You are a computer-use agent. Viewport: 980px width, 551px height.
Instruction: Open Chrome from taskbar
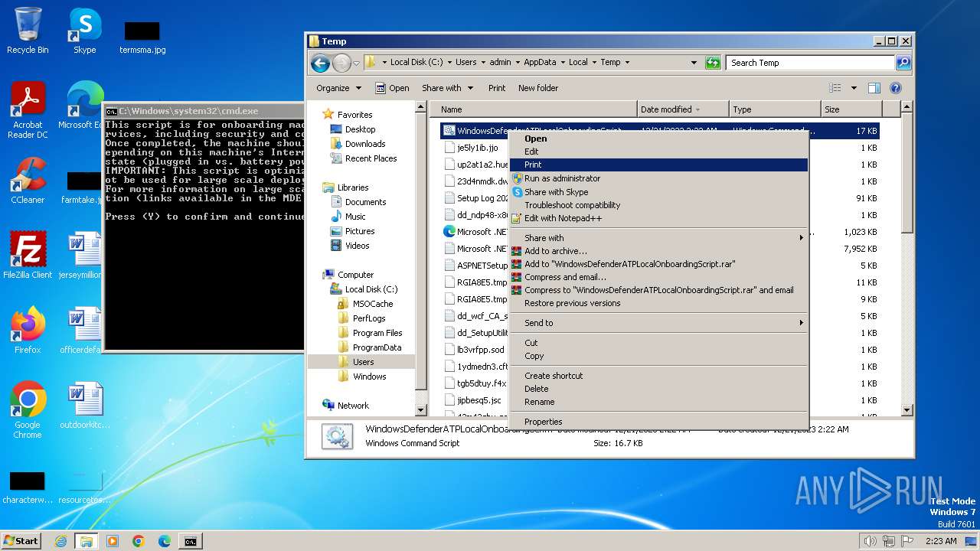[139, 541]
